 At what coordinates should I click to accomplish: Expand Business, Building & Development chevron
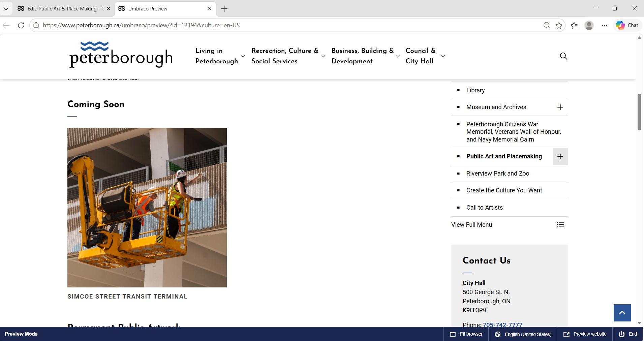398,56
